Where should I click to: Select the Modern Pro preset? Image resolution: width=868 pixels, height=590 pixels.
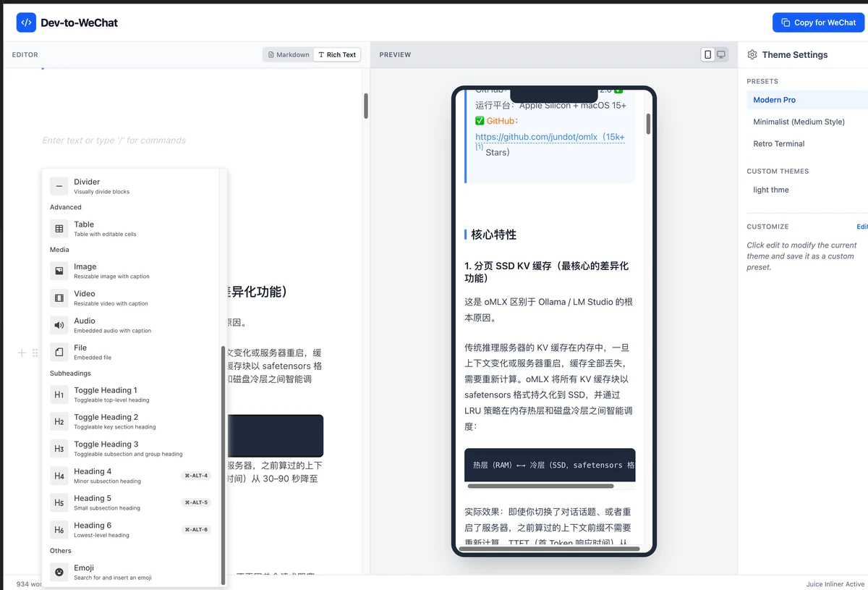tap(807, 100)
